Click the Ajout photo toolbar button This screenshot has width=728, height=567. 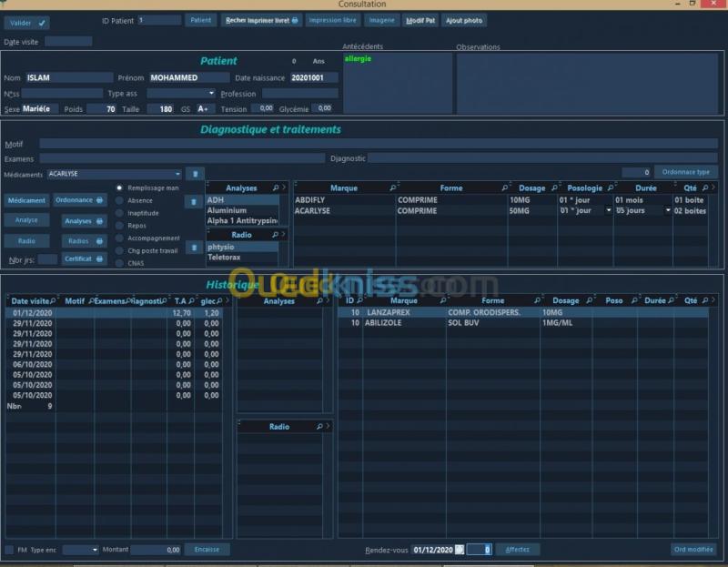coord(464,20)
